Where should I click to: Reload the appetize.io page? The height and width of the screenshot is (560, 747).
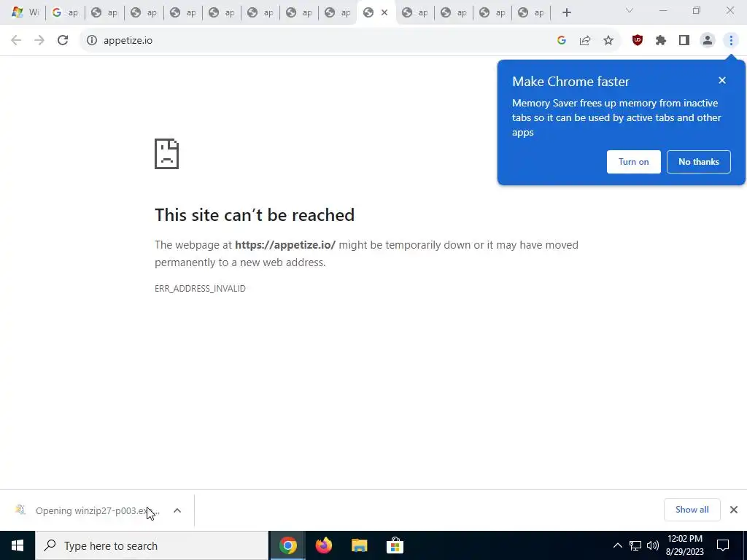(x=63, y=41)
